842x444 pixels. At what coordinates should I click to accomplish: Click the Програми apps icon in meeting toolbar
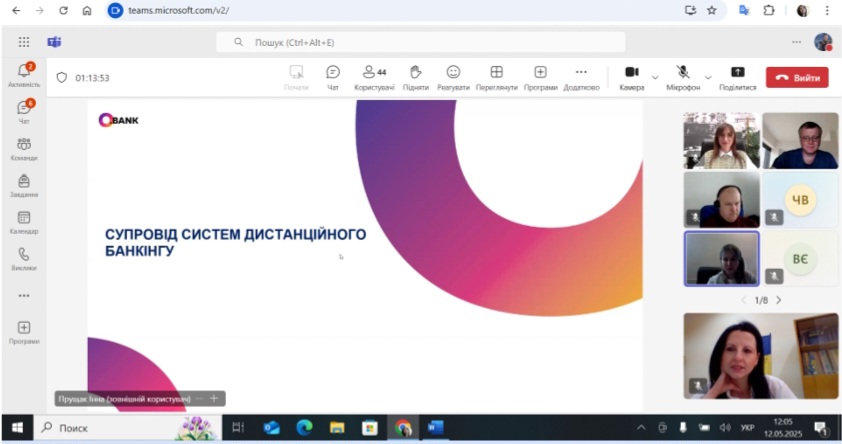tap(540, 76)
